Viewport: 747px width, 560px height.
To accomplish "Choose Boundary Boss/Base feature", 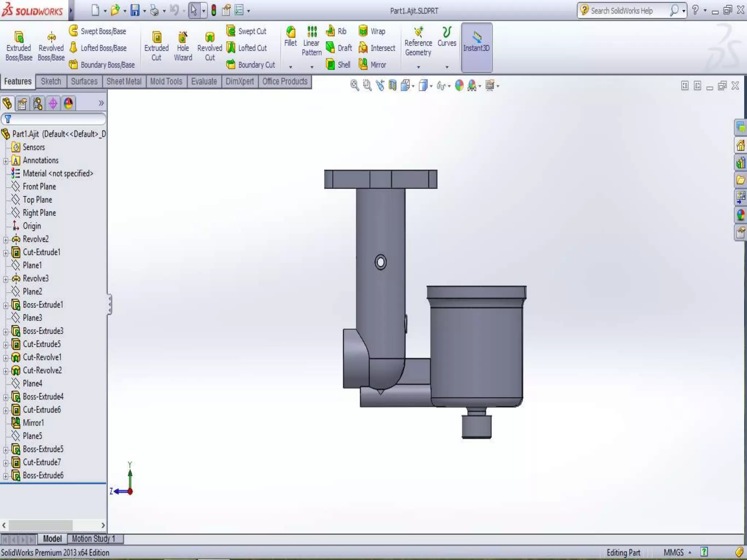I will point(102,65).
